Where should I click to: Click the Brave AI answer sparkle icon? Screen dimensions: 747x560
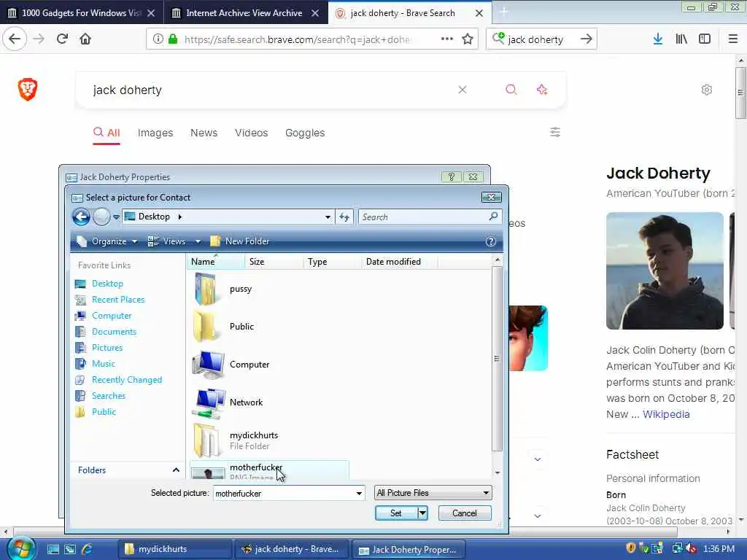coord(542,90)
